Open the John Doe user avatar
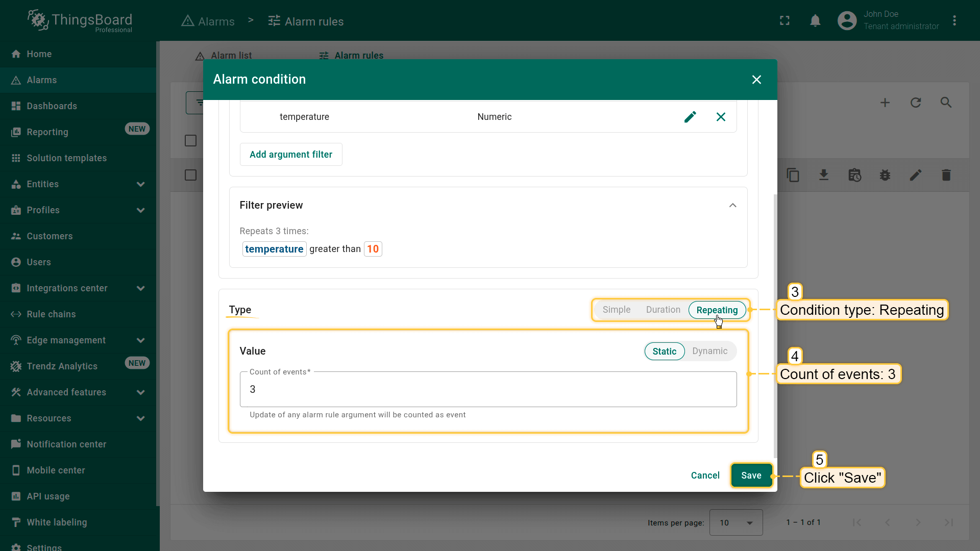Screen dimensions: 980x551 coord(847,21)
